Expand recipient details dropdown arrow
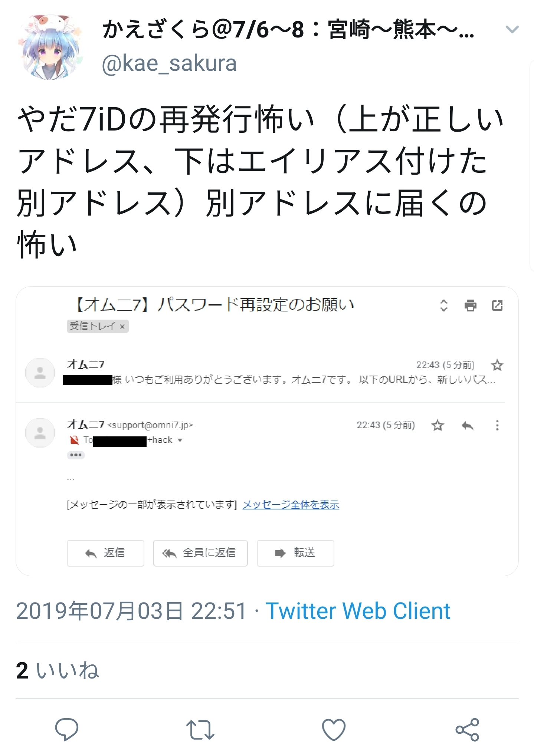Viewport: 534px width, 756px height. [180, 440]
